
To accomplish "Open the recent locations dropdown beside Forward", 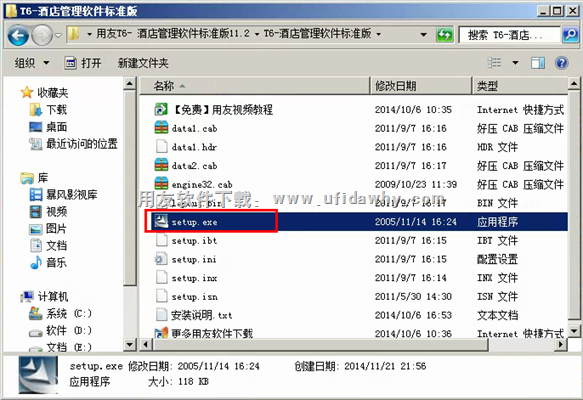I will coord(58,35).
